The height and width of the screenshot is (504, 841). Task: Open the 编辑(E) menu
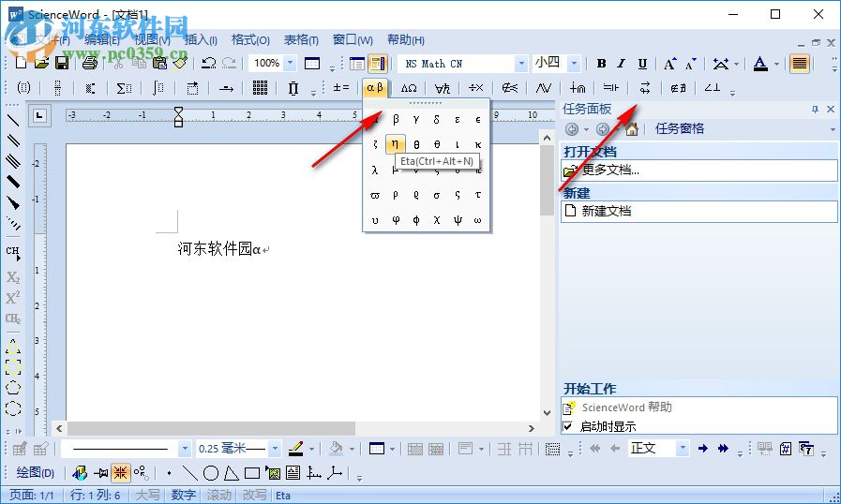coord(102,39)
